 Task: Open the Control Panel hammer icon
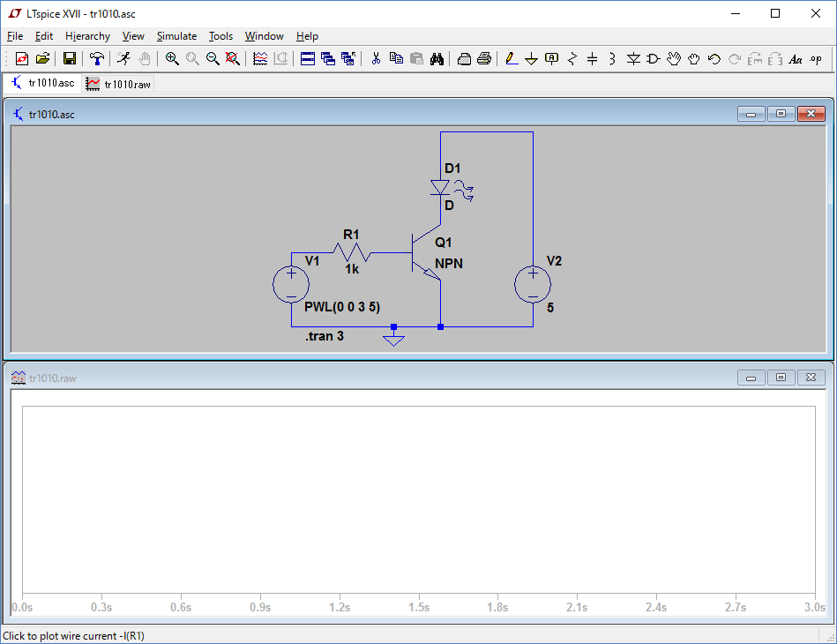coord(97,59)
